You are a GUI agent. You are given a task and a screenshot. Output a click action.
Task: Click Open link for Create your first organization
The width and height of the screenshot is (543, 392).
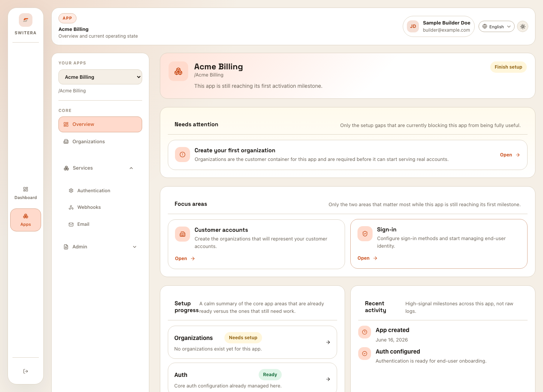pos(510,155)
